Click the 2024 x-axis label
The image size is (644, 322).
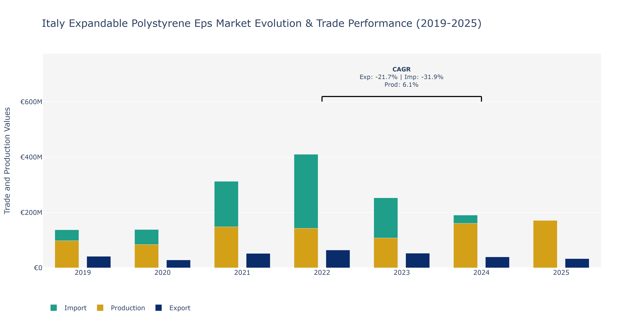(482, 272)
